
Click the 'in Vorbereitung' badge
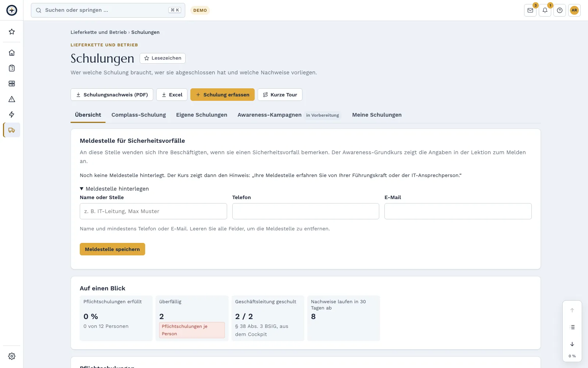click(x=323, y=115)
